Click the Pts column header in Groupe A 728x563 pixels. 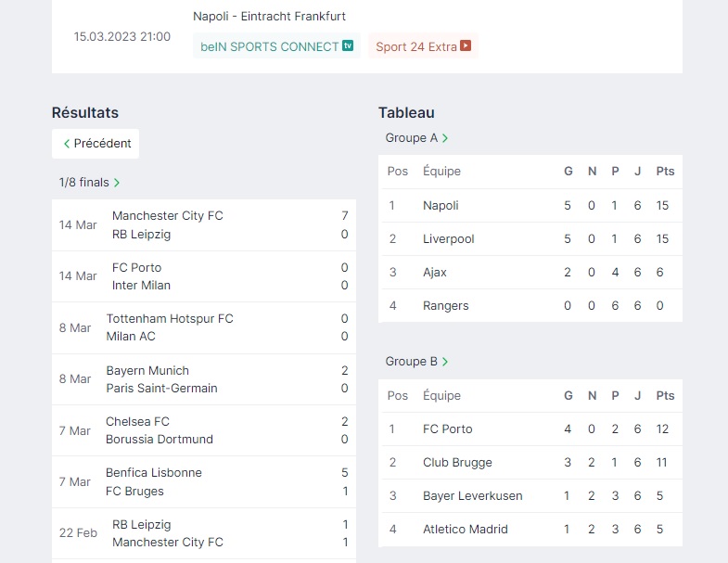click(665, 172)
